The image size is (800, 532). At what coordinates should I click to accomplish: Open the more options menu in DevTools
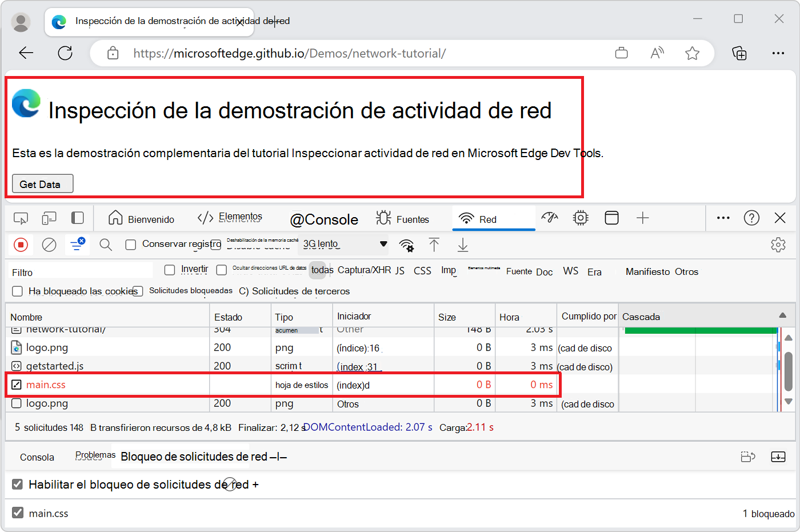723,218
